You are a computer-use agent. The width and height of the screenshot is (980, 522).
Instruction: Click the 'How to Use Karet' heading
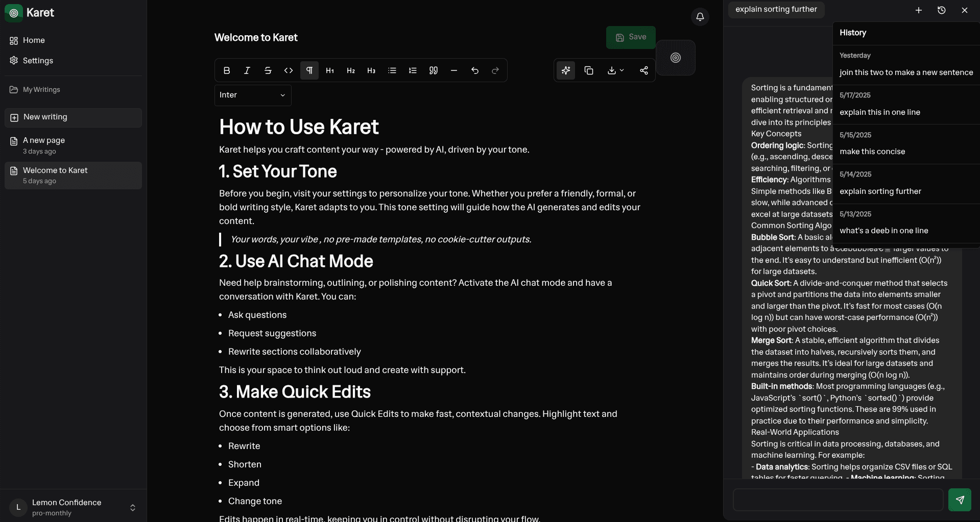pyautogui.click(x=299, y=127)
